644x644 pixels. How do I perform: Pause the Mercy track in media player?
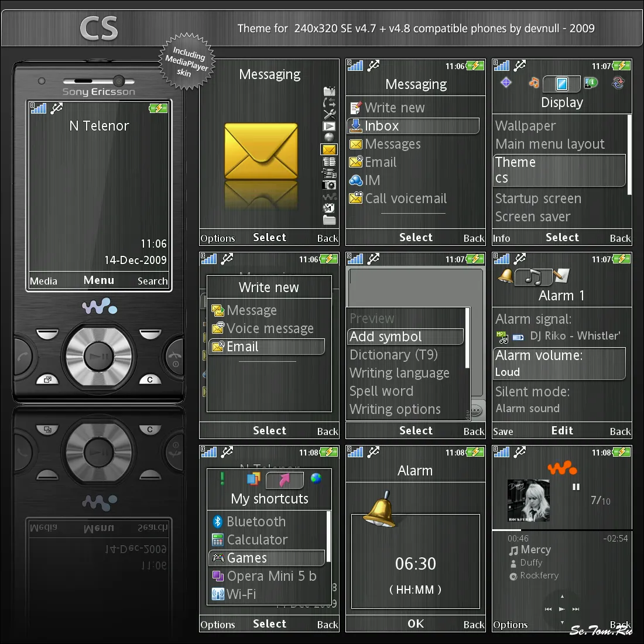click(576, 487)
